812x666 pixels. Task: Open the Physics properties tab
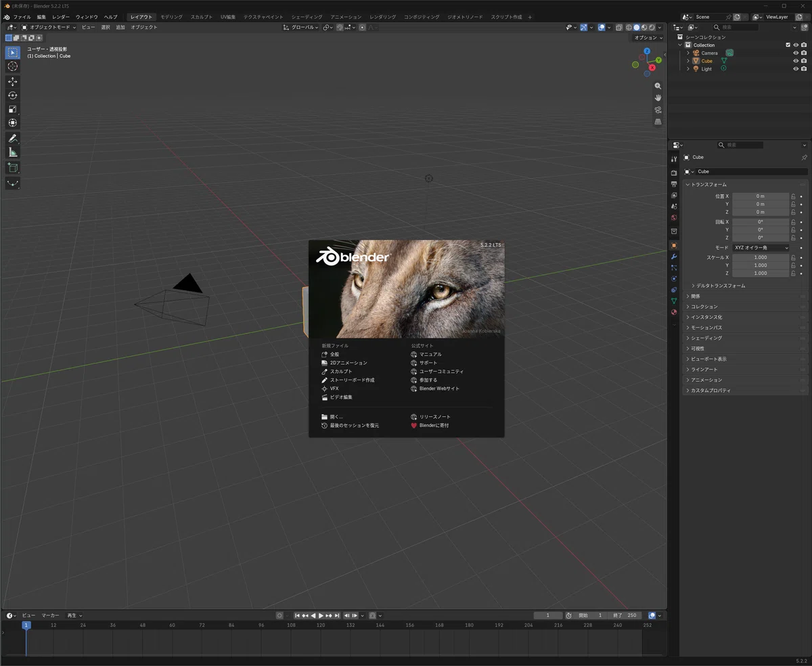674,279
